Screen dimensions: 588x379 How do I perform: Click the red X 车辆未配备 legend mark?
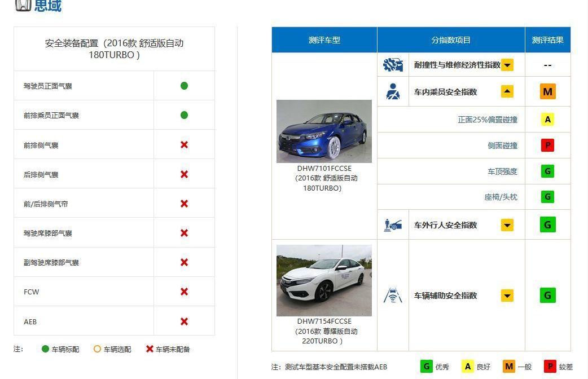point(150,349)
